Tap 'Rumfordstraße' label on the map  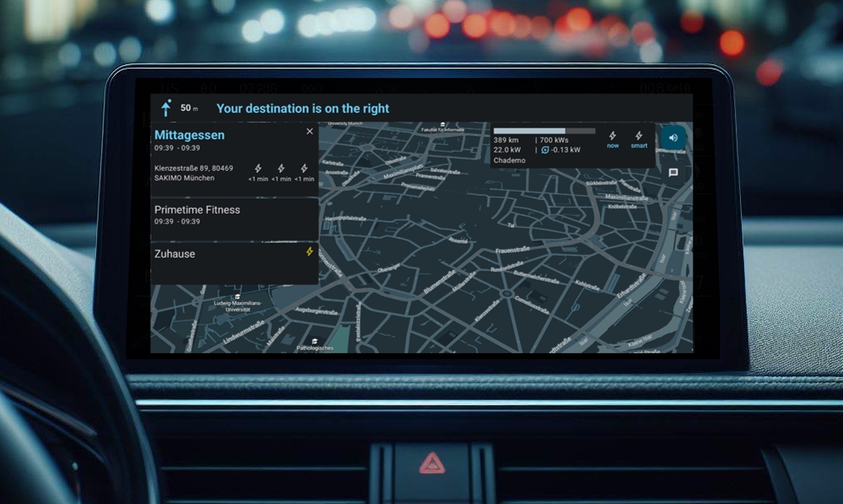[x=507, y=266]
